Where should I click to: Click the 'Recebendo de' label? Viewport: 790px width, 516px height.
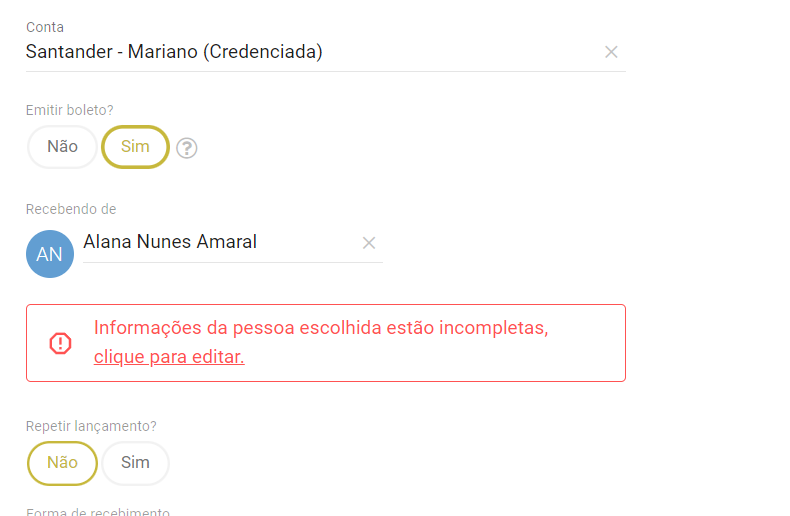pos(71,209)
